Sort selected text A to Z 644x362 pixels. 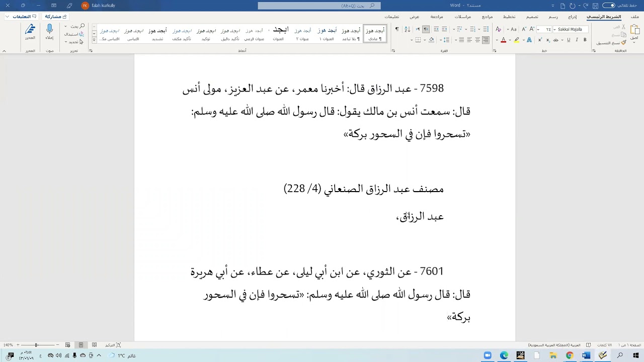click(x=408, y=29)
